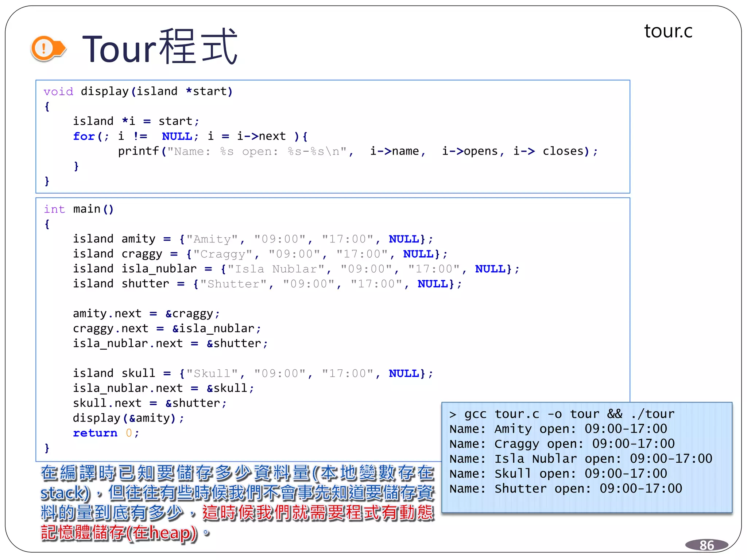Click the slide title 'Tour程式'

click(160, 47)
